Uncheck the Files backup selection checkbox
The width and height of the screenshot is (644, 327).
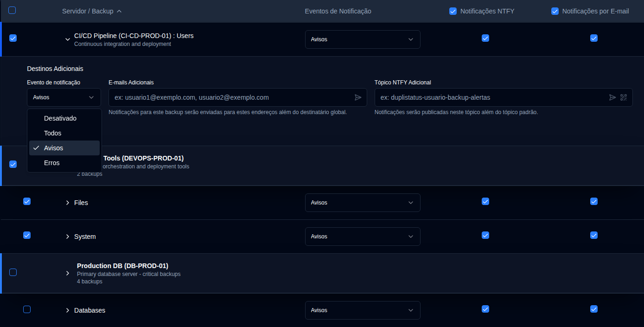point(27,201)
